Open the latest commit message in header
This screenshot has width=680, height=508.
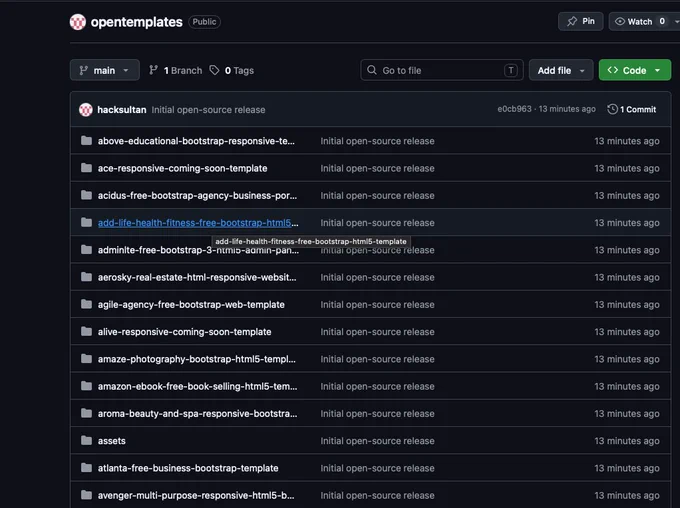coord(208,110)
